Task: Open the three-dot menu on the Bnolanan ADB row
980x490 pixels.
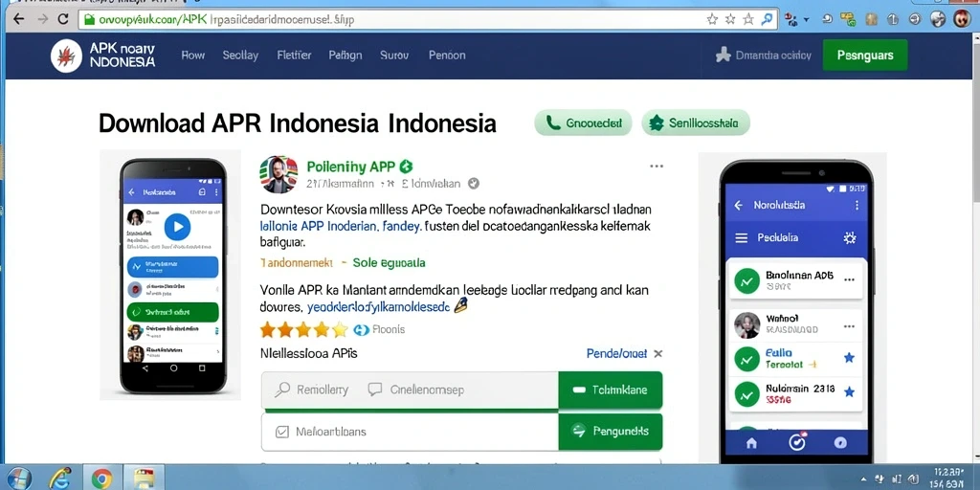Action: point(849,279)
